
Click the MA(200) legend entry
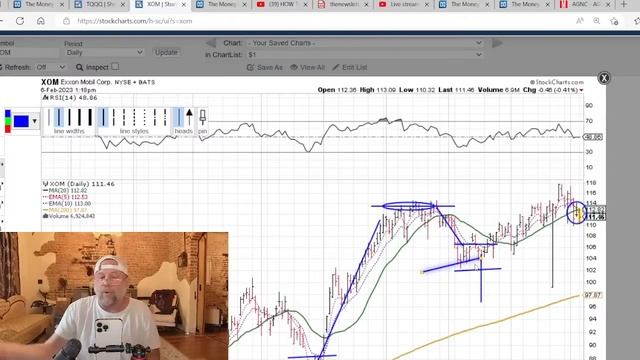[65, 210]
